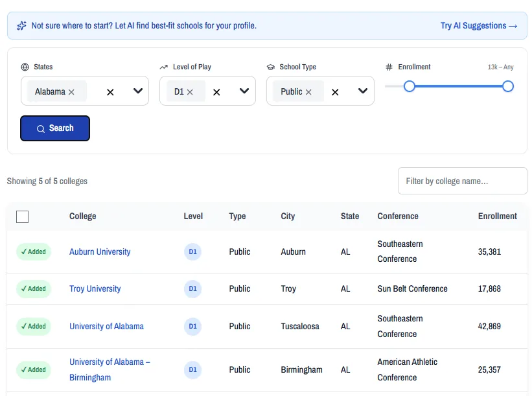This screenshot has width=532, height=396.
Task: Click the Tuscaloosa city cell
Action: pos(300,327)
